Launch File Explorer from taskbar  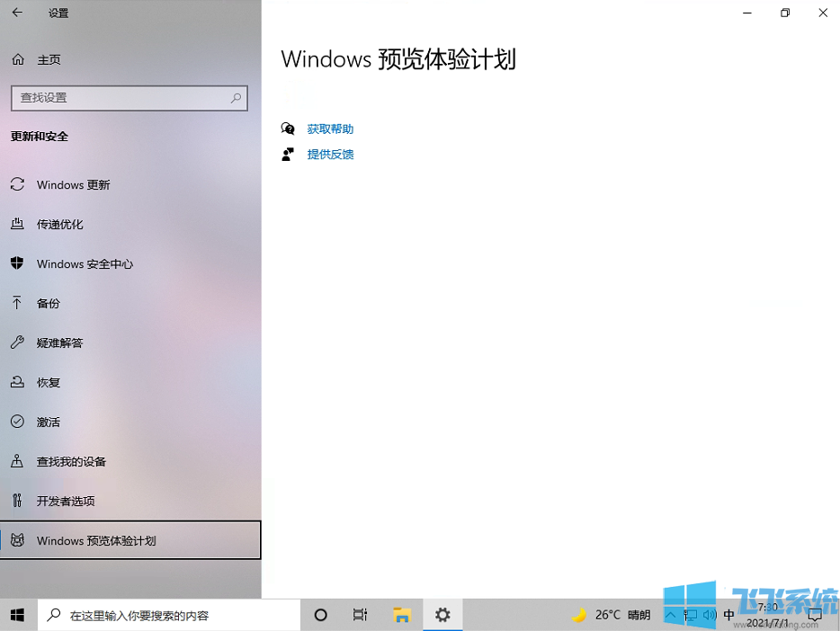tap(402, 615)
